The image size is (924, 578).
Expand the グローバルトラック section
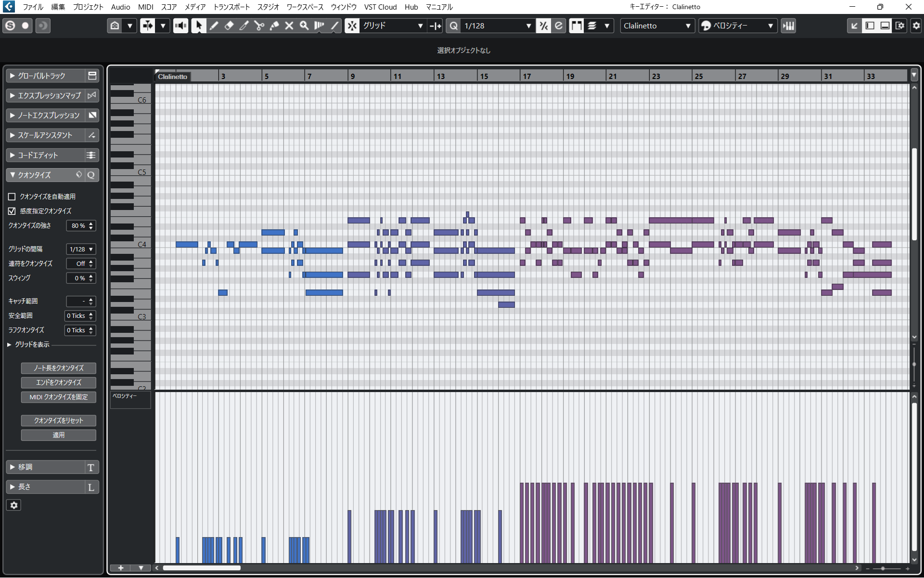46,76
